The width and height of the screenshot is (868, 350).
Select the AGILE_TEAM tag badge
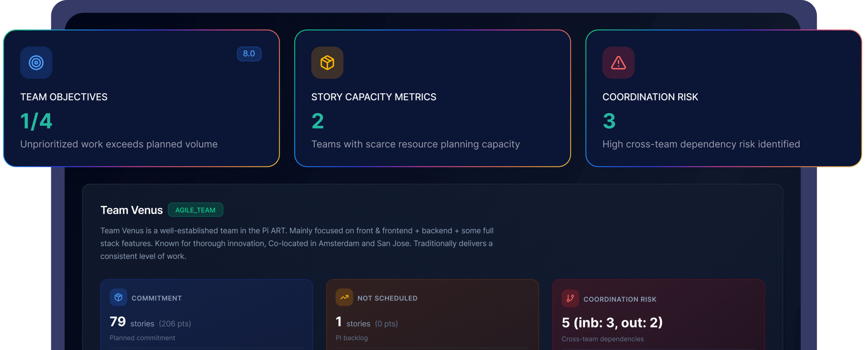click(x=195, y=210)
